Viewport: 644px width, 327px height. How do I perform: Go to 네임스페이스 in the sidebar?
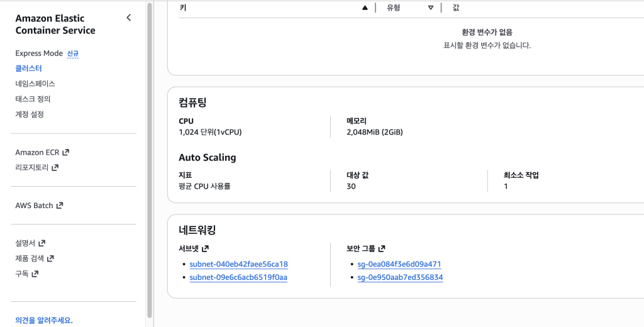(35, 84)
